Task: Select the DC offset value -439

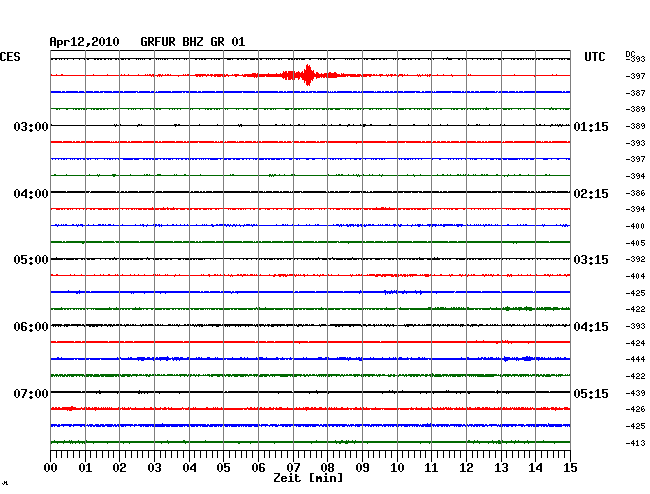Action: pos(635,393)
